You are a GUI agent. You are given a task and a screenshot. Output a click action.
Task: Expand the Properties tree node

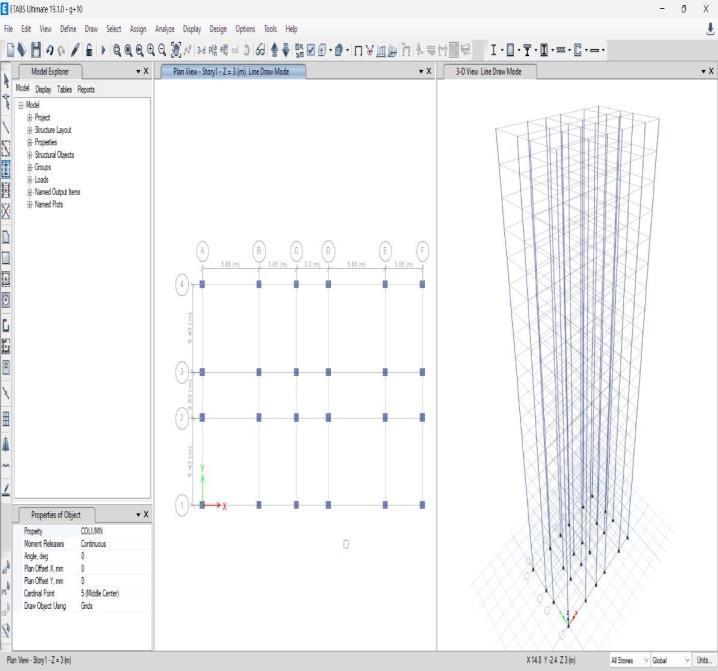[x=30, y=142]
